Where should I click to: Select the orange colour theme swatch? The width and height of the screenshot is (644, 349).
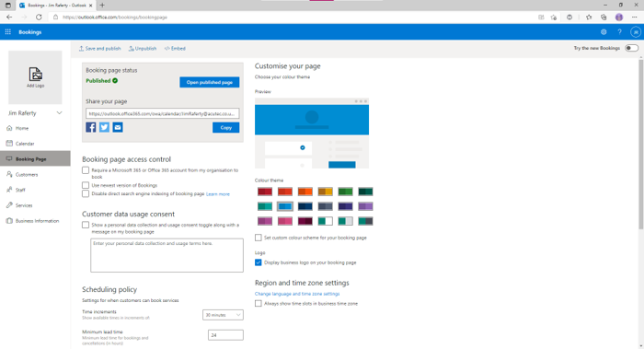tap(305, 192)
